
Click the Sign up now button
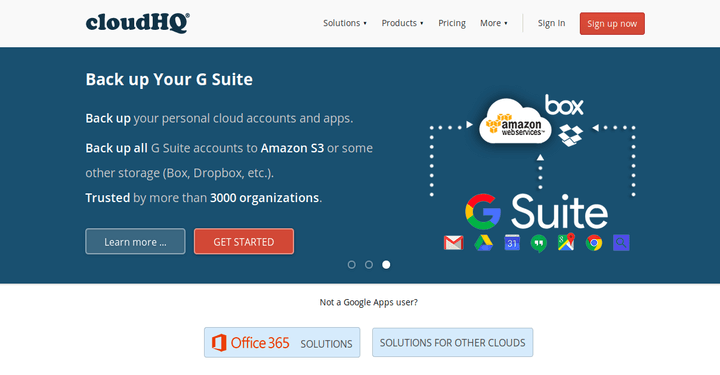(612, 23)
